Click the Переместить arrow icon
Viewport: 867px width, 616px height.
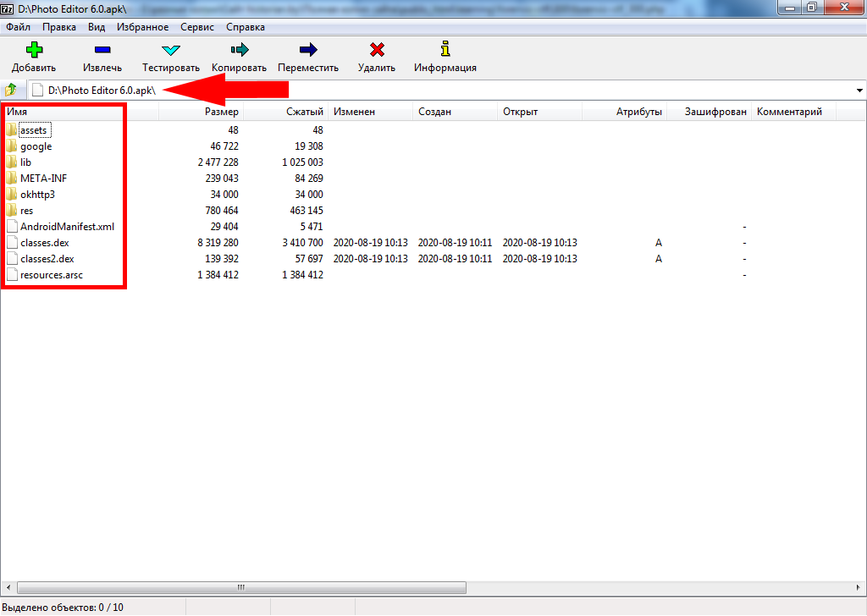[308, 50]
